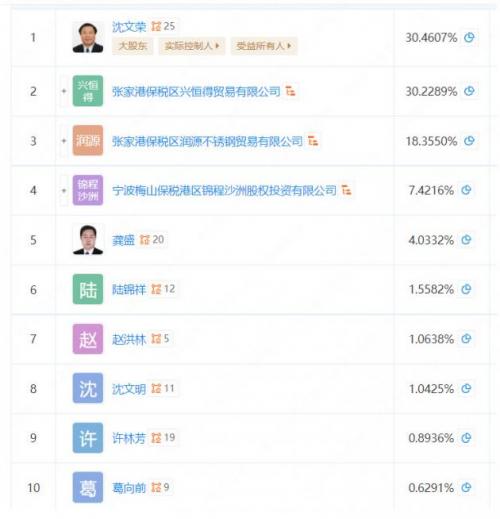
Task: Click the 大股东 tag
Action: coord(133,46)
